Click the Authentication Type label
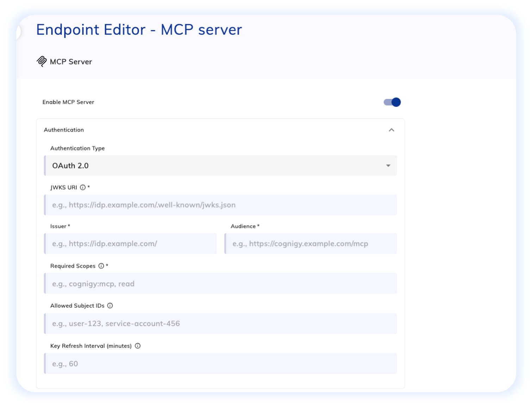 pyautogui.click(x=78, y=148)
